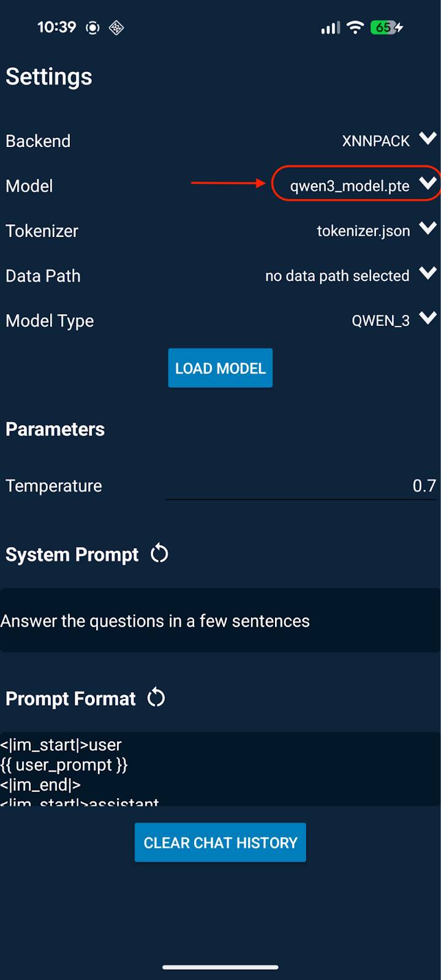Tap the home indicator bar at the bottom
This screenshot has height=980, width=441.
[x=221, y=967]
